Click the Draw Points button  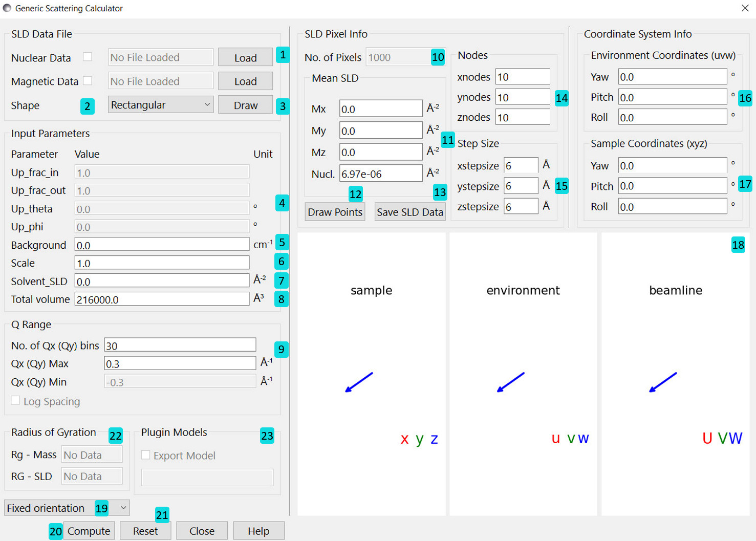[335, 212]
